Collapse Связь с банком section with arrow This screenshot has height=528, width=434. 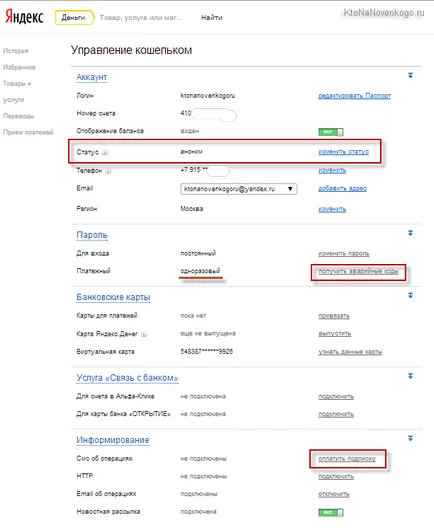pos(410,376)
